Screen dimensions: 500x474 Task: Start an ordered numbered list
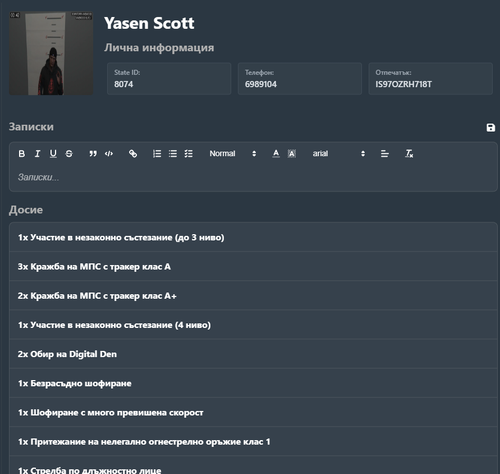(x=157, y=154)
